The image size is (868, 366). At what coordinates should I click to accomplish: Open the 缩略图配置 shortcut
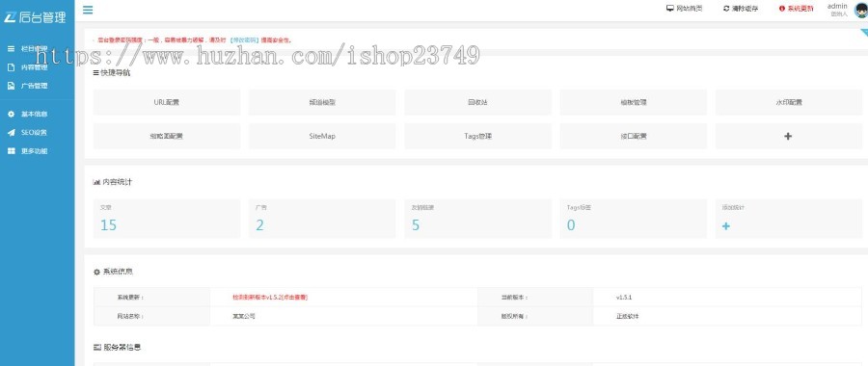pyautogui.click(x=167, y=136)
